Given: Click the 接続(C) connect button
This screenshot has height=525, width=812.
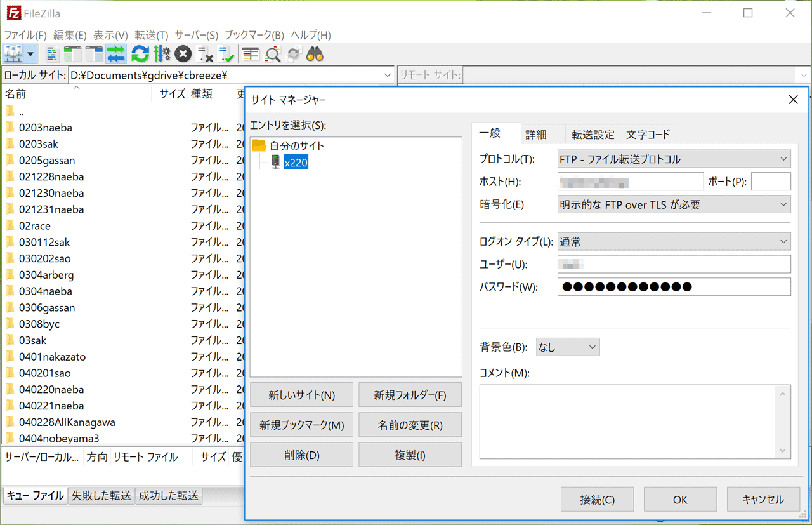Looking at the screenshot, I should 597,500.
